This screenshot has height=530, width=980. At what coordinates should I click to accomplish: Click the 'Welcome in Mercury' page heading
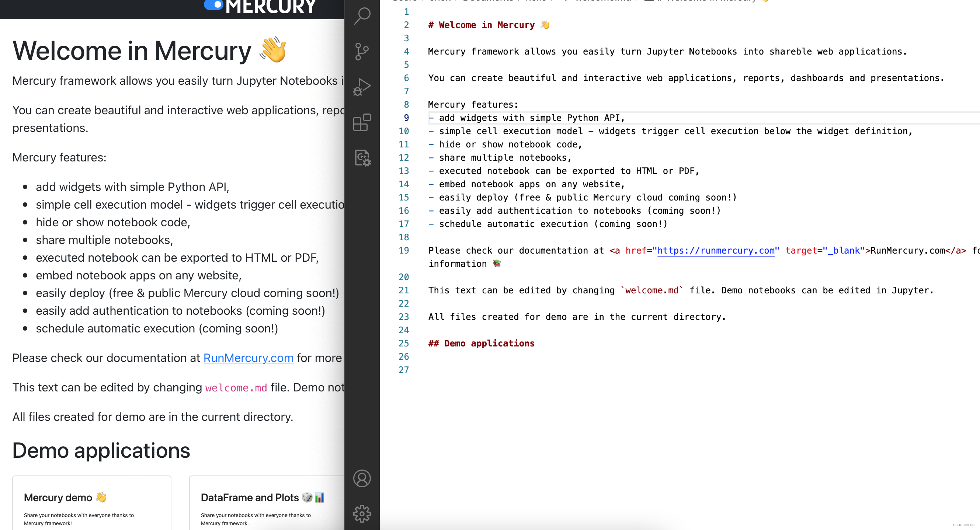click(150, 50)
